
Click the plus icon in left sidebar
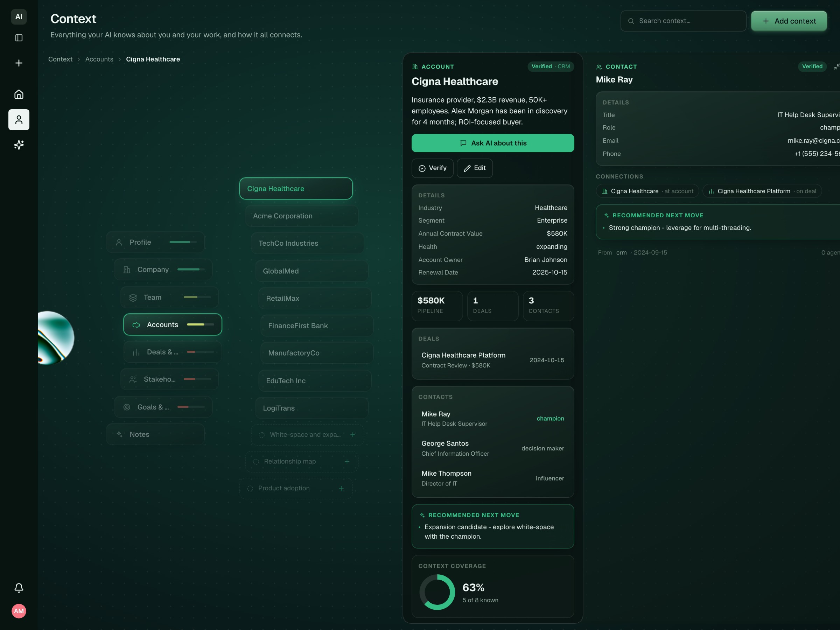[19, 63]
